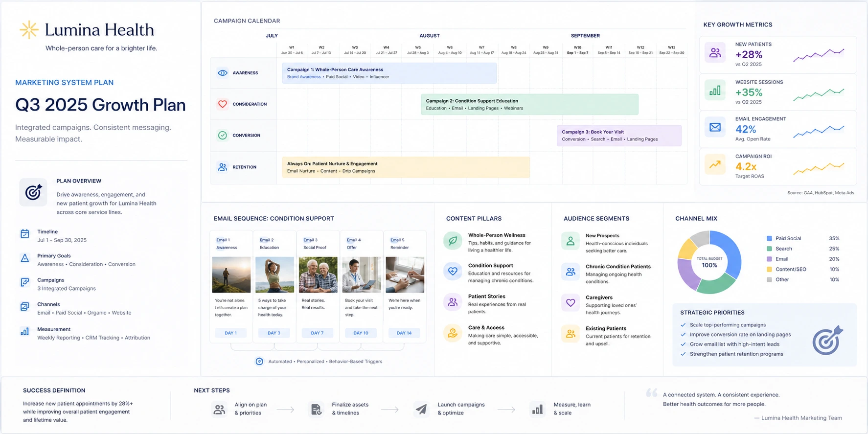The image size is (868, 434).
Task: Select the DAY 14 reminder button
Action: pos(404,333)
